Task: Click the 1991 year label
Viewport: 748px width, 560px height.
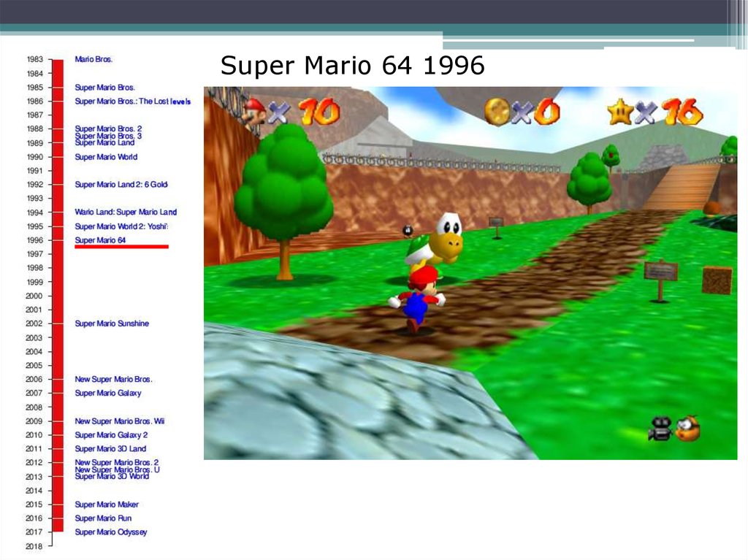Action: 35,171
